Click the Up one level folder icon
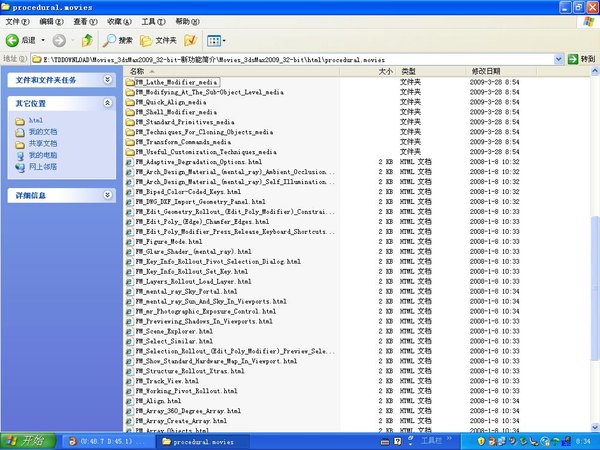The height and width of the screenshot is (450, 600). 87,40
